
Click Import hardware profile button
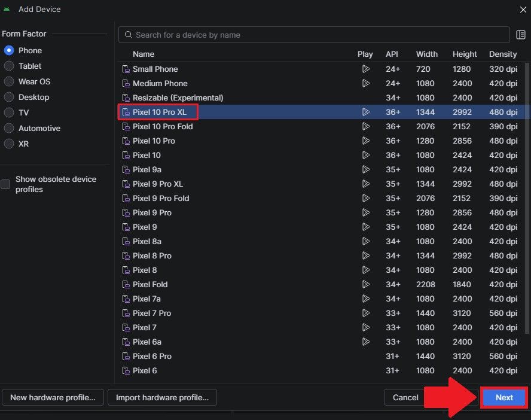click(x=162, y=397)
